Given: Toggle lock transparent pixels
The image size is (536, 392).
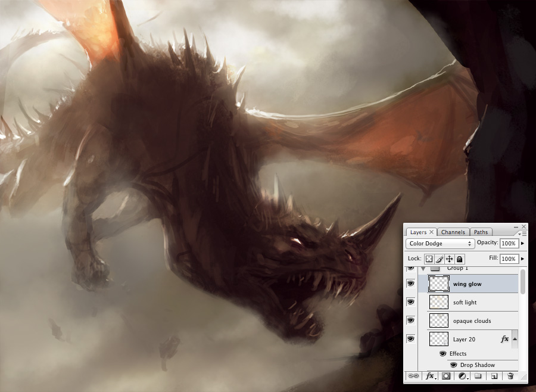Looking at the screenshot, I should coord(429,259).
